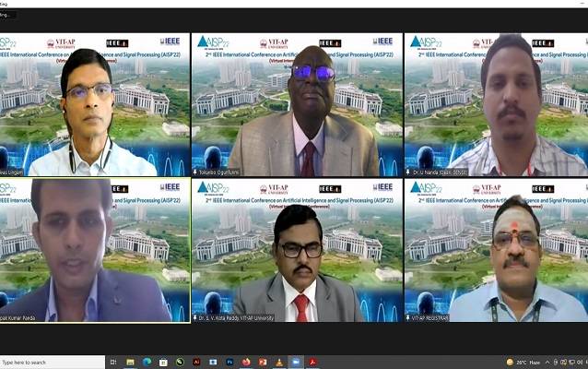Screen dimensions: 588x369
Task: Open Adobe Photoshop from the taskbar
Action: (x=229, y=362)
